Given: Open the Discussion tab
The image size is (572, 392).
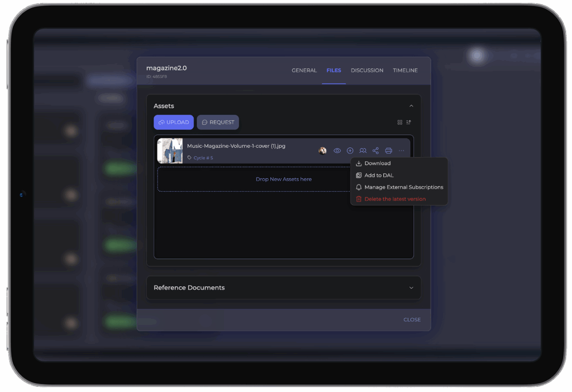Looking at the screenshot, I should pyautogui.click(x=367, y=70).
